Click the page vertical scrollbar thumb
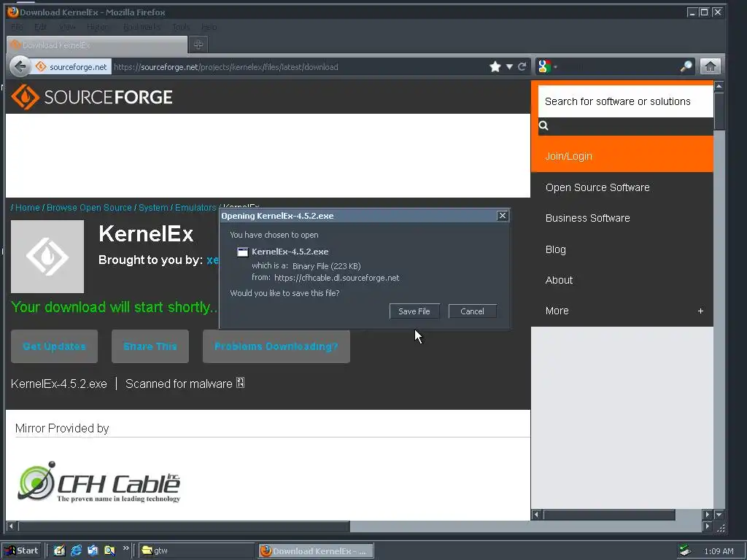The width and height of the screenshot is (747, 560). coord(719,111)
